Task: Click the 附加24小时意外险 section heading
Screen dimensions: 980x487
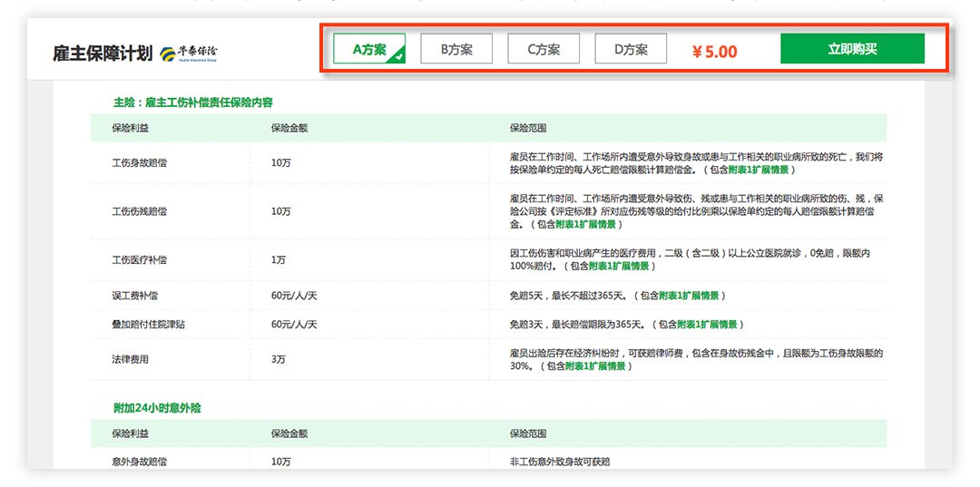Action: point(157,408)
